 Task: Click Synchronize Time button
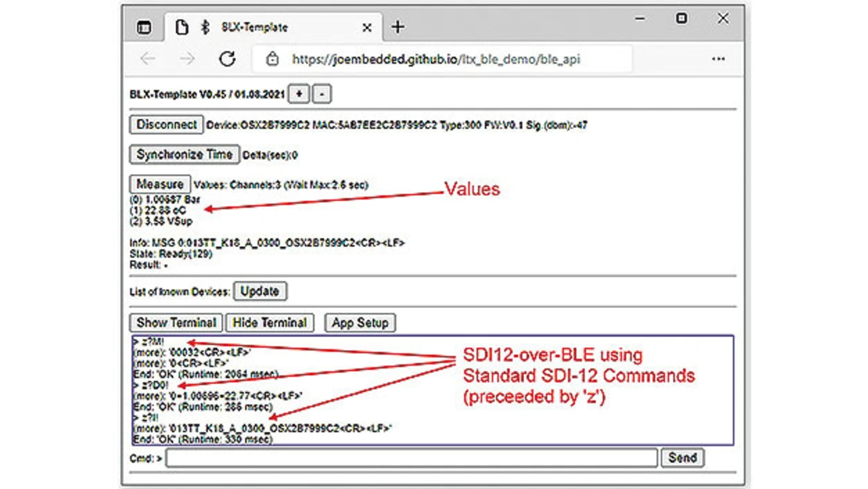pos(184,155)
